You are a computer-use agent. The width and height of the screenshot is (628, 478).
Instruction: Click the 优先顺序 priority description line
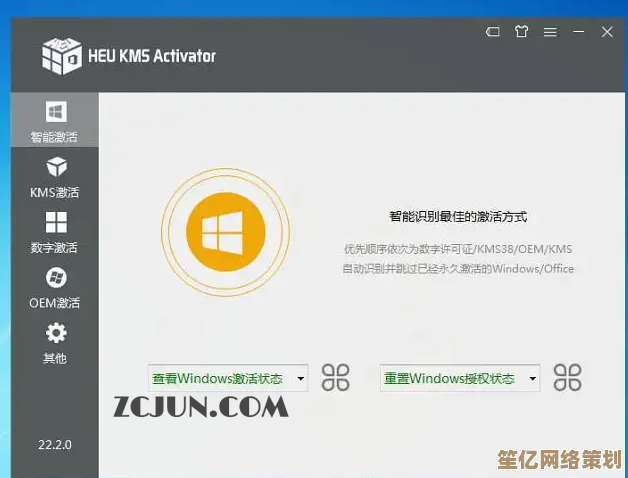point(457,248)
